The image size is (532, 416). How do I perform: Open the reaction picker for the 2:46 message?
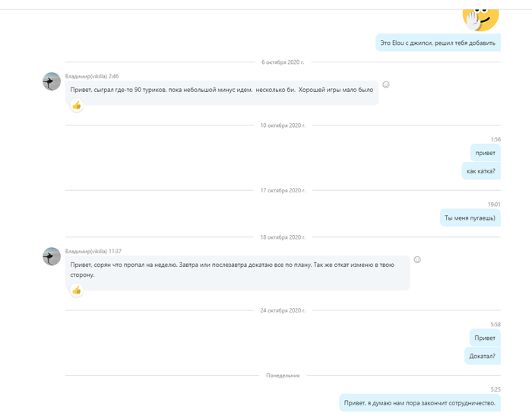click(x=386, y=84)
